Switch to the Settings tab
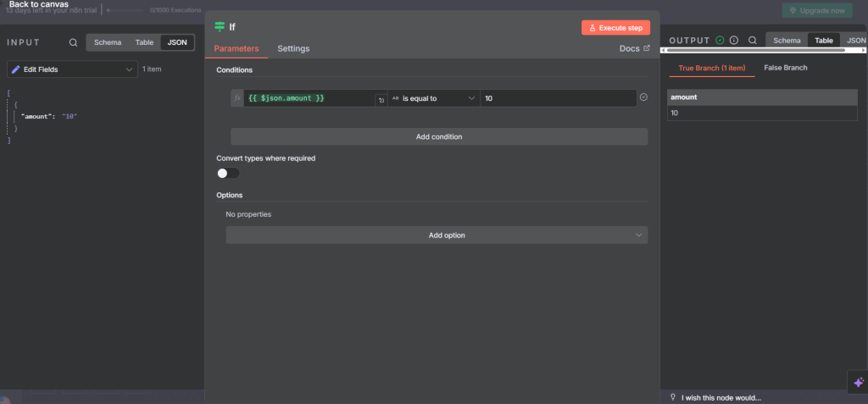Image resolution: width=868 pixels, height=404 pixels. pyautogui.click(x=293, y=48)
